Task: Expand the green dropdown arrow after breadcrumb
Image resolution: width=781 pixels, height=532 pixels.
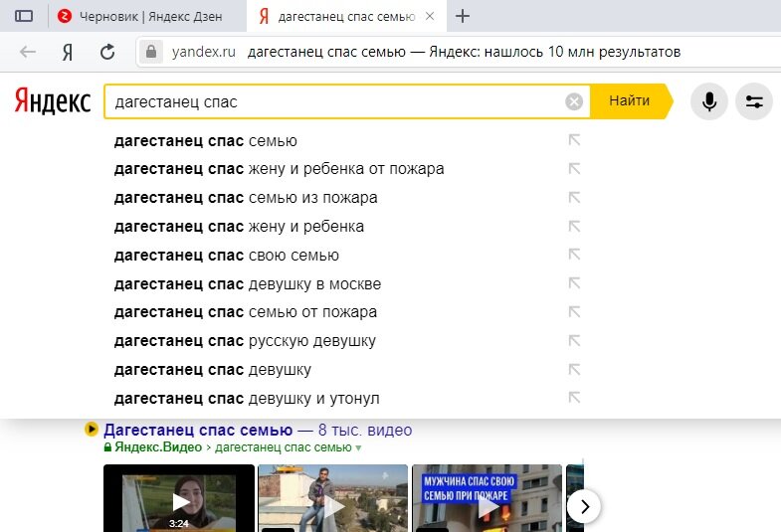Action: [x=357, y=447]
